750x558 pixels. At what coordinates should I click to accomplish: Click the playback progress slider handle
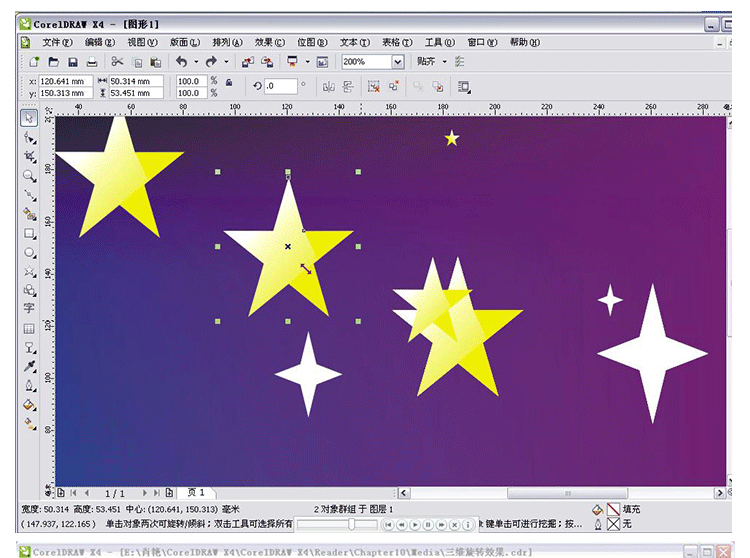[x=352, y=525]
